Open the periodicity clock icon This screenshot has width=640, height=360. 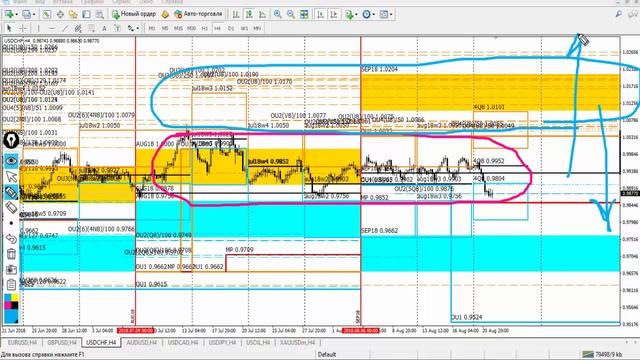coord(366,14)
